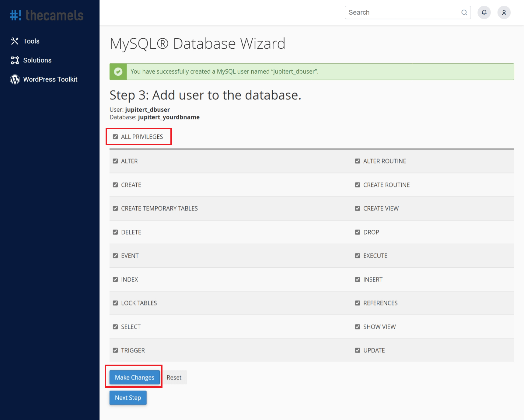Toggle the EXECUTE privilege checkbox
The width and height of the screenshot is (524, 420).
pos(358,256)
